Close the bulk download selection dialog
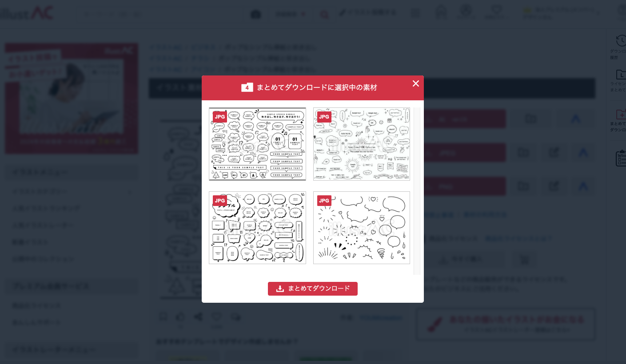Viewport: 626px width, 364px height. pos(415,83)
